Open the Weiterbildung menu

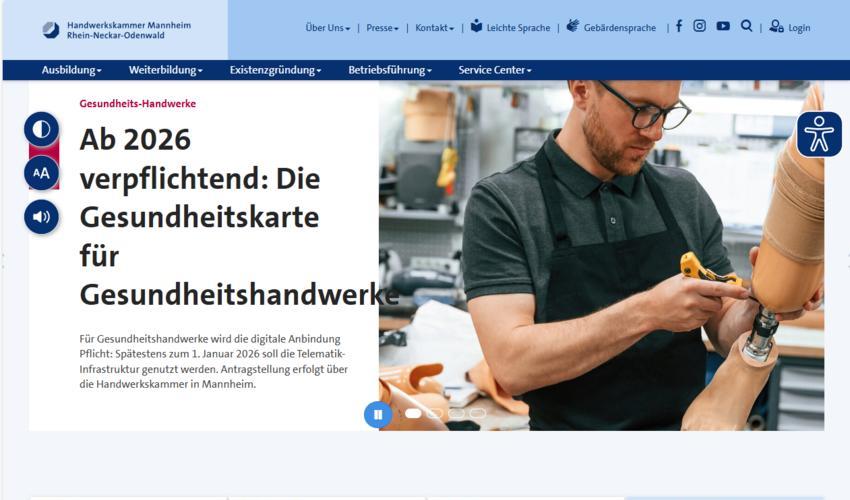click(x=165, y=70)
